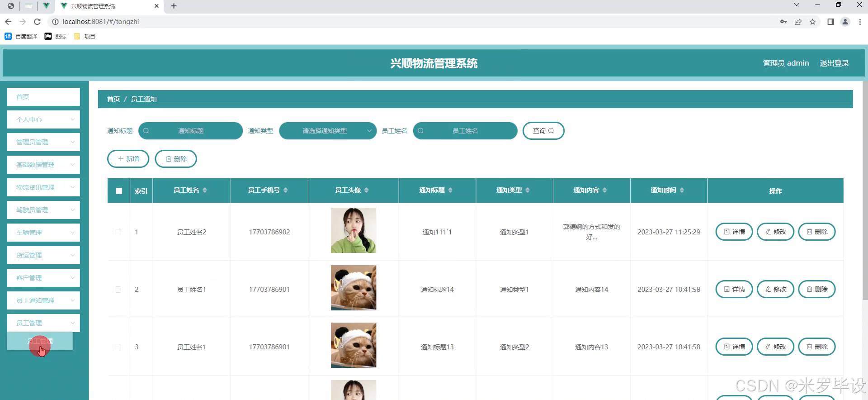
Task: Open the browser side panel icon
Action: pyautogui.click(x=830, y=22)
